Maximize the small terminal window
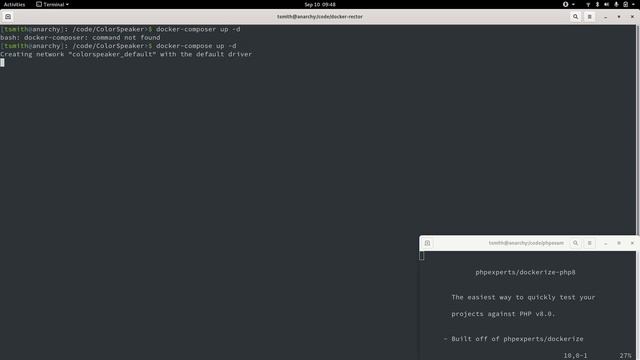The width and height of the screenshot is (640, 360). pos(619,243)
